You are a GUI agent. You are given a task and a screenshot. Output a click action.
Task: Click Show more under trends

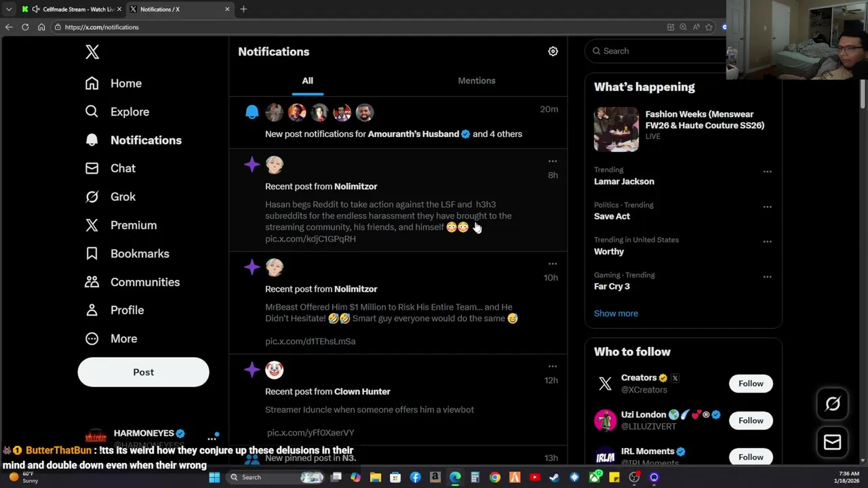616,314
